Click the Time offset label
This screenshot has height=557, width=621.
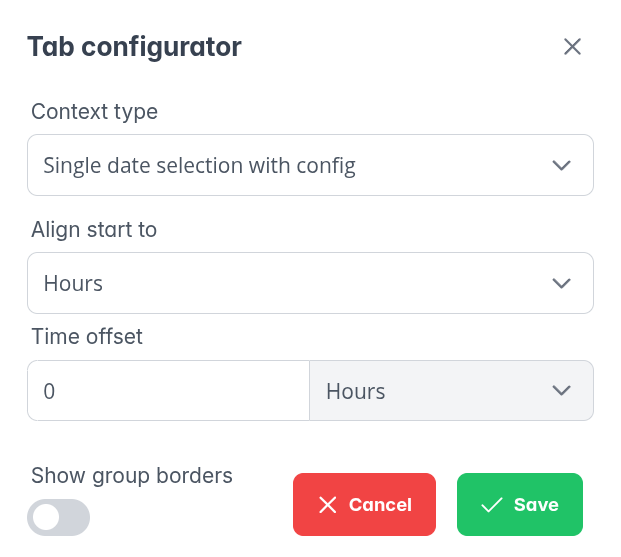click(x=87, y=336)
